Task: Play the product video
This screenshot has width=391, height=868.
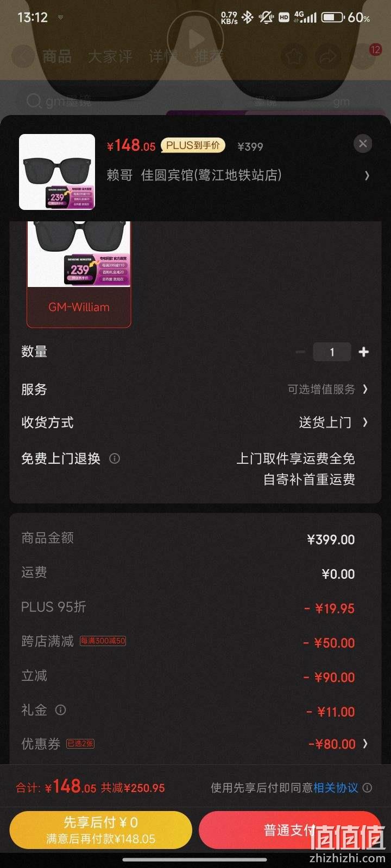Action: point(195,39)
